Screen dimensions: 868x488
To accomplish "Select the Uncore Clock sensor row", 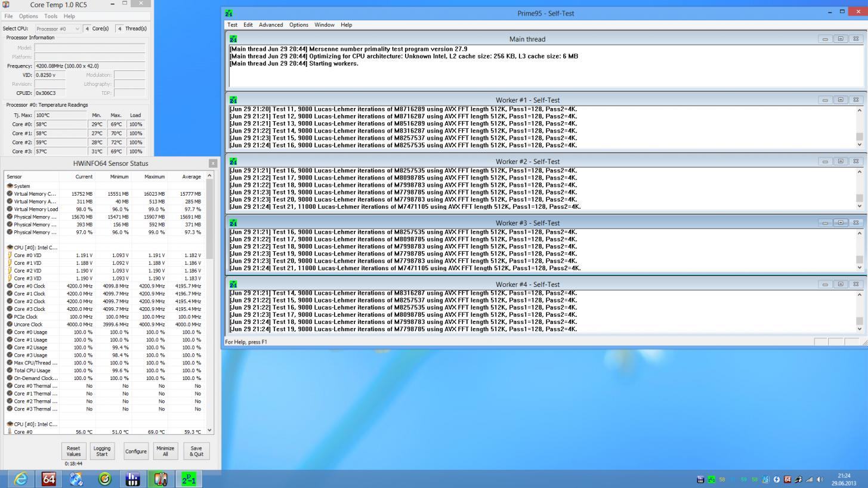I will coord(105,325).
